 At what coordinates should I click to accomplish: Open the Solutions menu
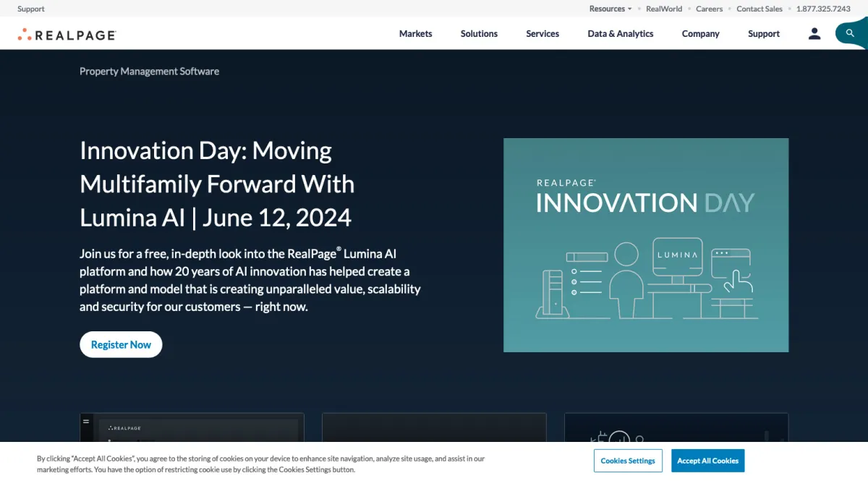[479, 34]
